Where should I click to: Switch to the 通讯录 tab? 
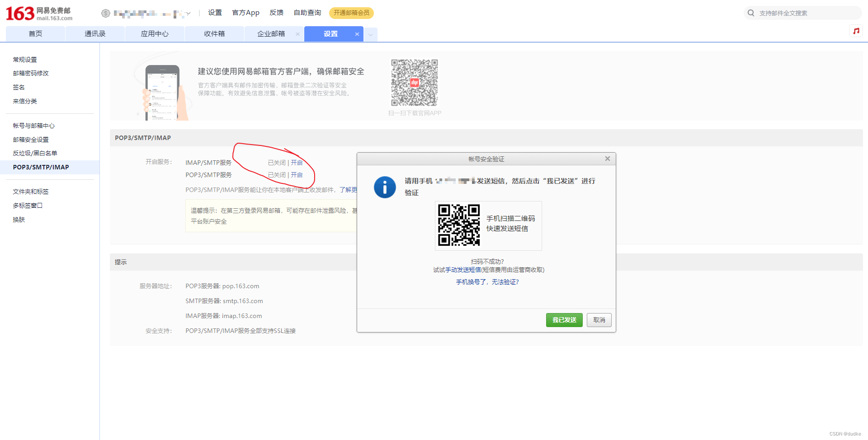[95, 34]
